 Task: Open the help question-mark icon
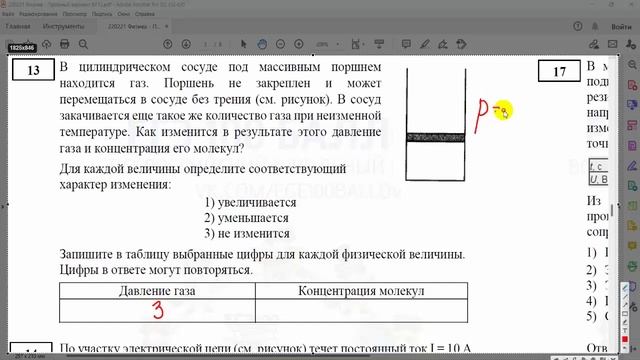[x=578, y=27]
